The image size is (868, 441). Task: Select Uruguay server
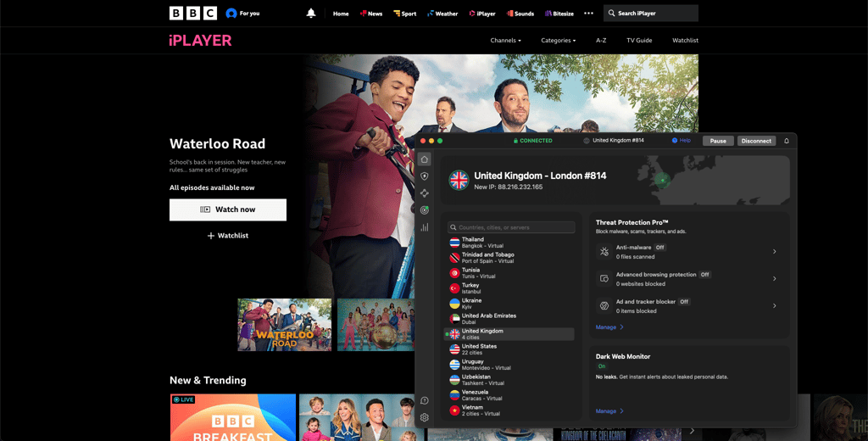pyautogui.click(x=509, y=365)
